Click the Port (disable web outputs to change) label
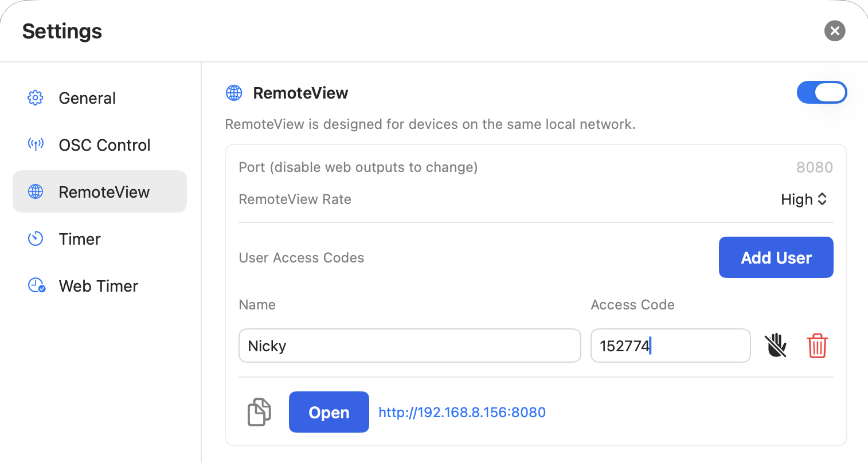This screenshot has width=868, height=463. pos(358,167)
